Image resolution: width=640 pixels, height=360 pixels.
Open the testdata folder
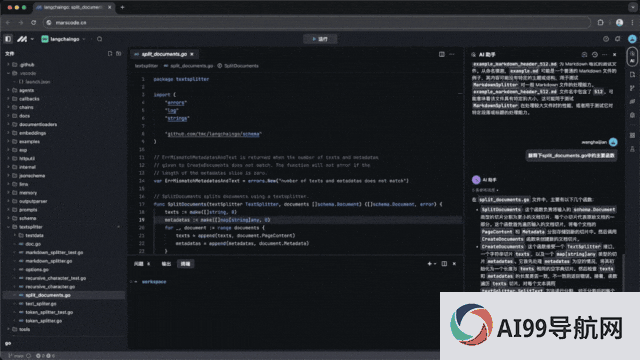click(34, 236)
